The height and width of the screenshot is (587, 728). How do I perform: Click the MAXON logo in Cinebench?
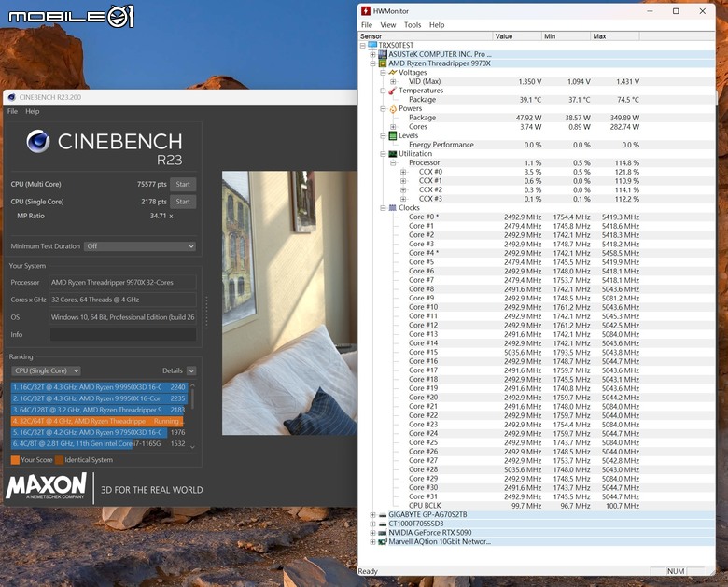tap(47, 486)
